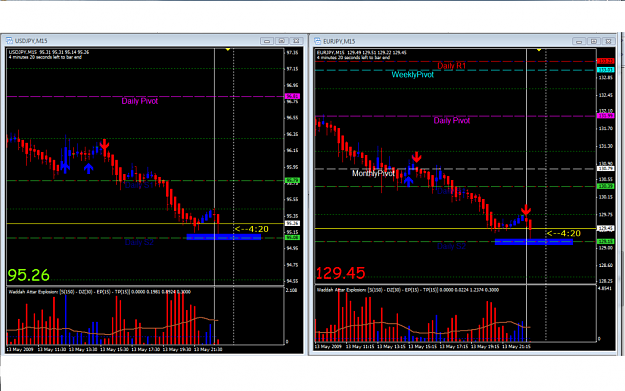Click the 'WeeklyPivot' label in EURJPY chart
This screenshot has height=391, width=625.
click(x=413, y=75)
